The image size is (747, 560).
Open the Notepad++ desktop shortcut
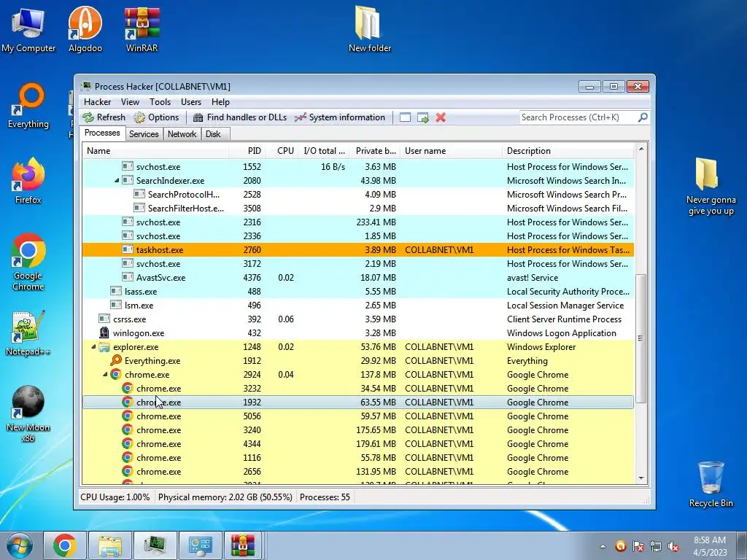[x=28, y=333]
